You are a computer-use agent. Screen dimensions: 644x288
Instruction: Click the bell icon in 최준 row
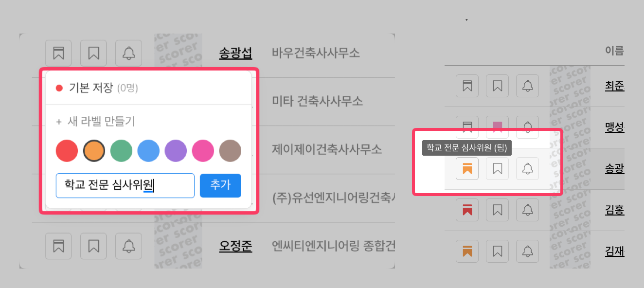coord(527,86)
